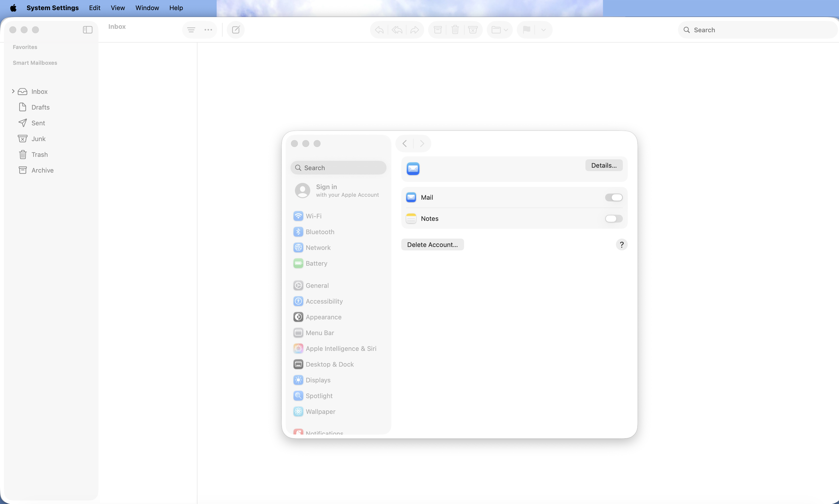Open the three-dot more options in Mail toolbar
Viewport: 839px width, 504px height.
pos(208,30)
